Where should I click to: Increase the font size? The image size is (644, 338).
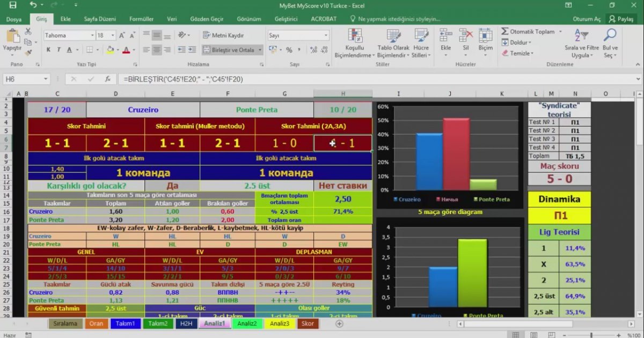122,35
